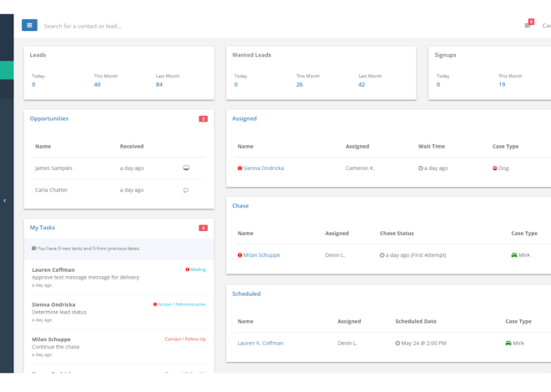
Task: Click the chat bubble icon for Carla Chatter
Action: 186,190
